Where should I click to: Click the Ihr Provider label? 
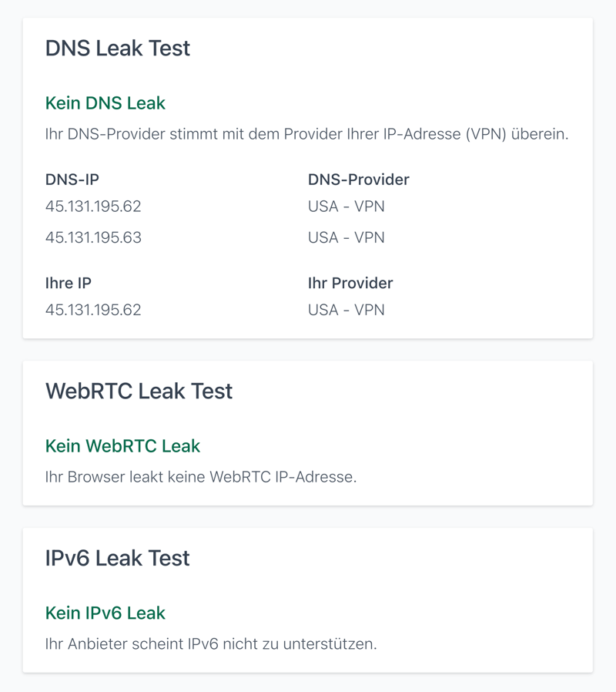coord(350,283)
